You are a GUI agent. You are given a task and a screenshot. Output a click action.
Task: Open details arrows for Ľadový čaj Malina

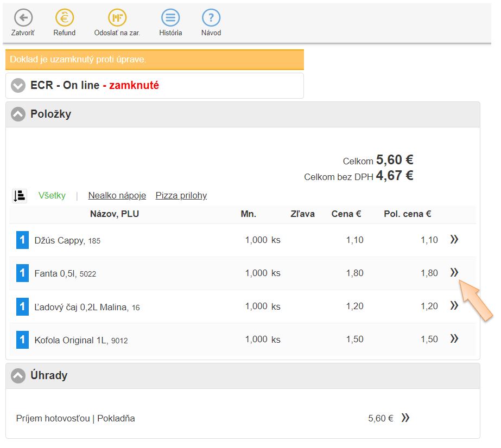(454, 306)
